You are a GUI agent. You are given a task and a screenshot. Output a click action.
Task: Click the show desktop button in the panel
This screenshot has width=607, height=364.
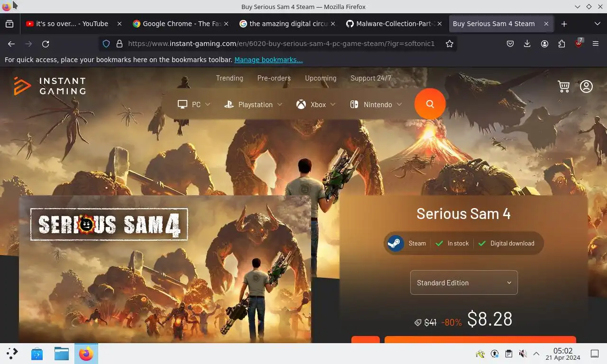[x=595, y=354]
